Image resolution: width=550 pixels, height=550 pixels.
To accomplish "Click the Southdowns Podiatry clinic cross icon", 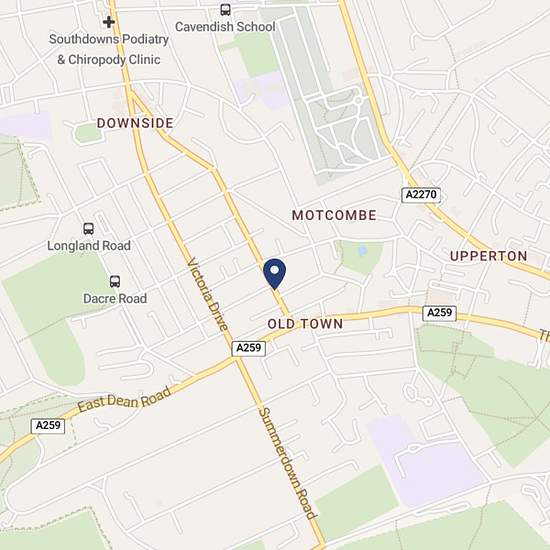I will [109, 22].
